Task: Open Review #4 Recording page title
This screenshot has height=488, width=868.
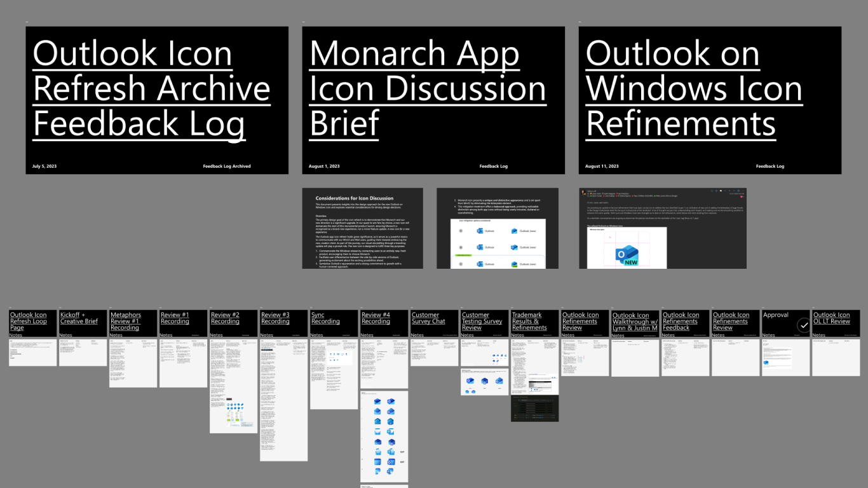Action: pos(376,318)
